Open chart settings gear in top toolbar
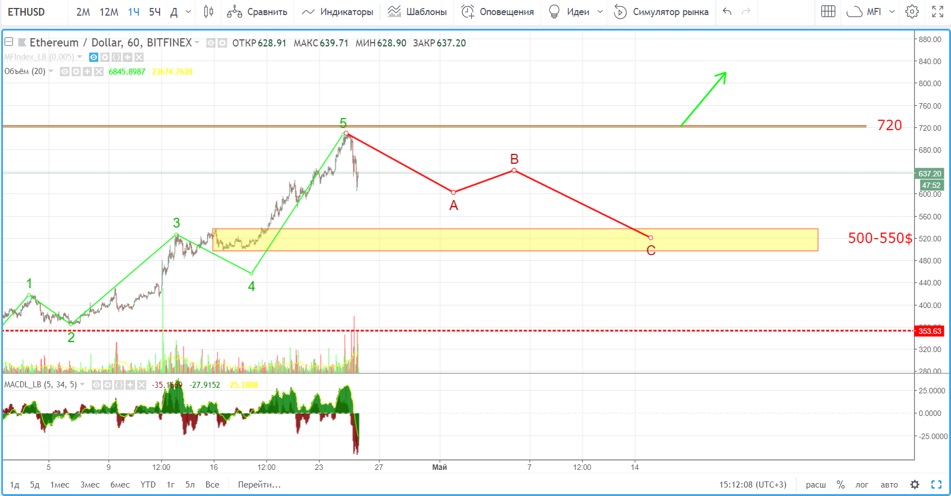 (x=912, y=12)
